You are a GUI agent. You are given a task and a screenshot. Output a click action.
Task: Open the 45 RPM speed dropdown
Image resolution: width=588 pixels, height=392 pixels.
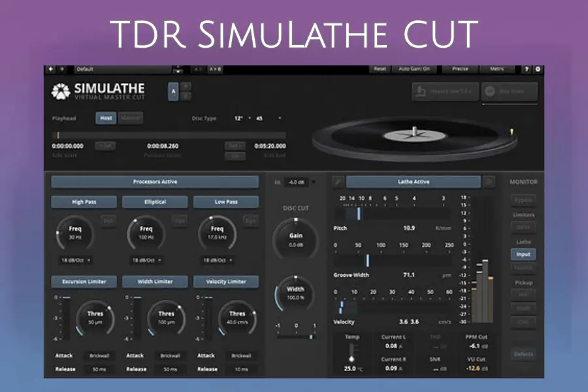[x=268, y=118]
